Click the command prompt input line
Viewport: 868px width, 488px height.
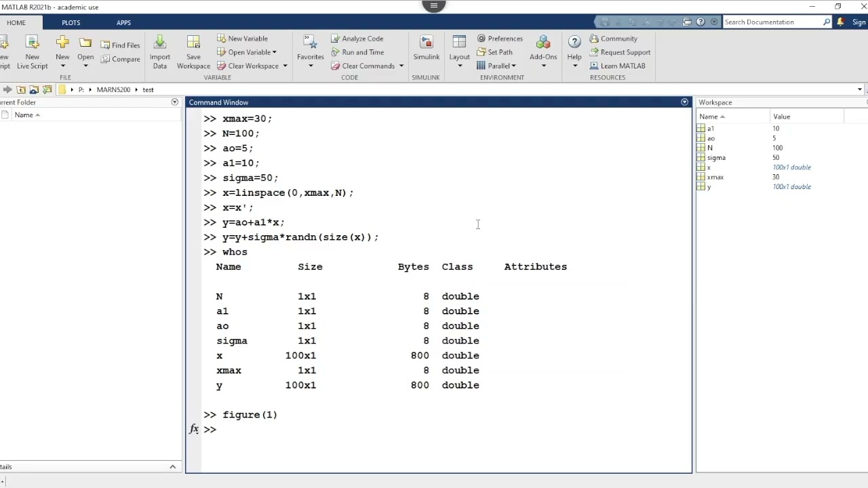(x=448, y=430)
